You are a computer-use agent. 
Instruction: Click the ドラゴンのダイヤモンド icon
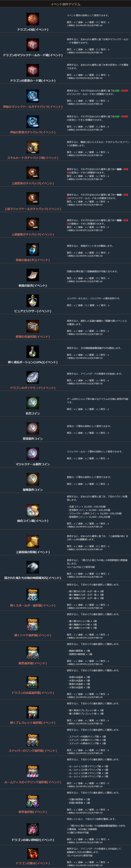33,377
